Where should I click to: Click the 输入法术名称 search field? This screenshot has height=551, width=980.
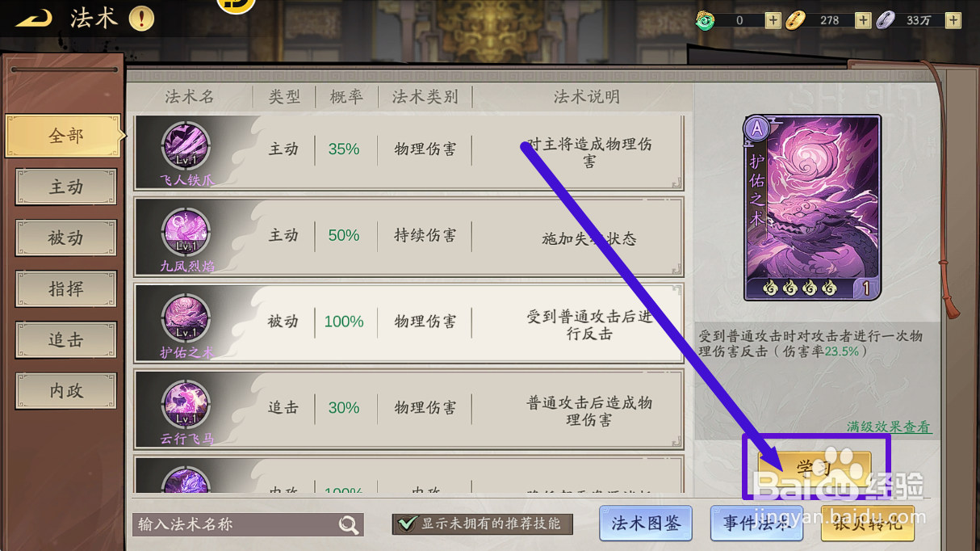[248, 525]
